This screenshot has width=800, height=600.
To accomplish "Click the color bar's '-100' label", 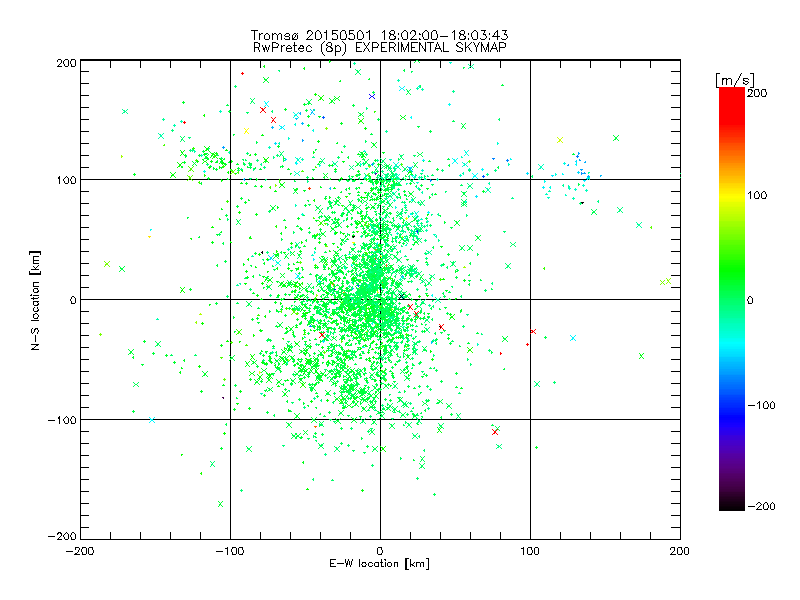I will (x=761, y=405).
